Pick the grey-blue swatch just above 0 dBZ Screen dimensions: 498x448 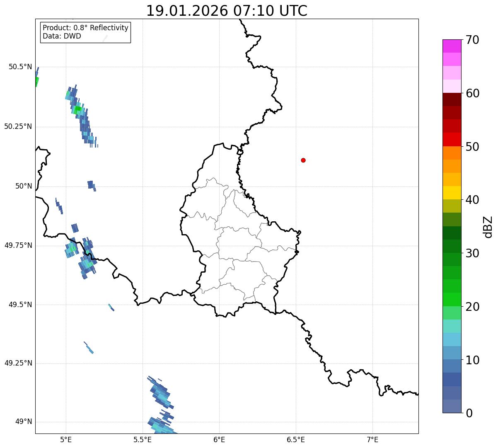pos(452,406)
